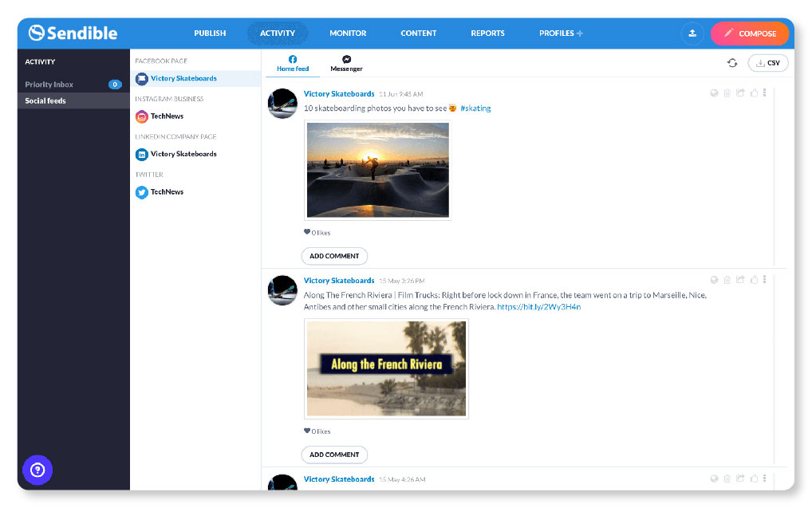Open the three-dot menu on the French Riviera post
This screenshot has width=812, height=508.
click(764, 280)
